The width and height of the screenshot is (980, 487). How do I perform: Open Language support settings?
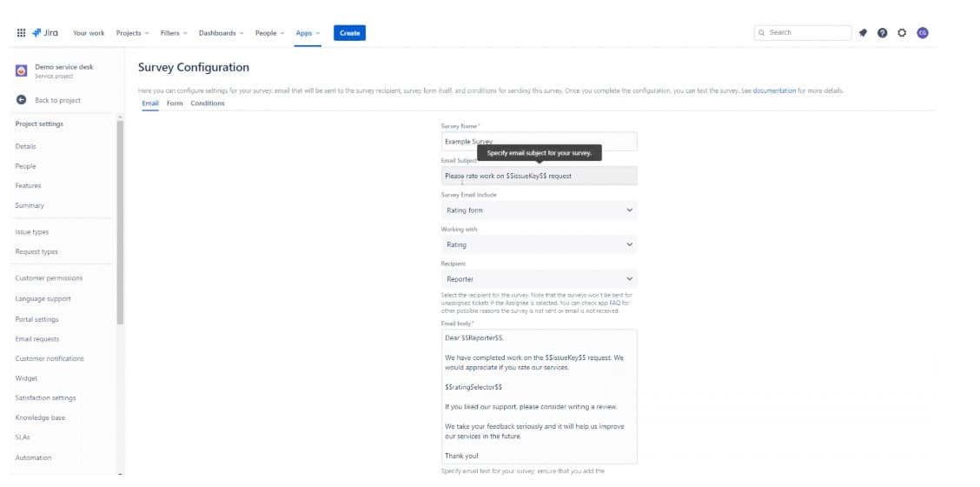[43, 299]
